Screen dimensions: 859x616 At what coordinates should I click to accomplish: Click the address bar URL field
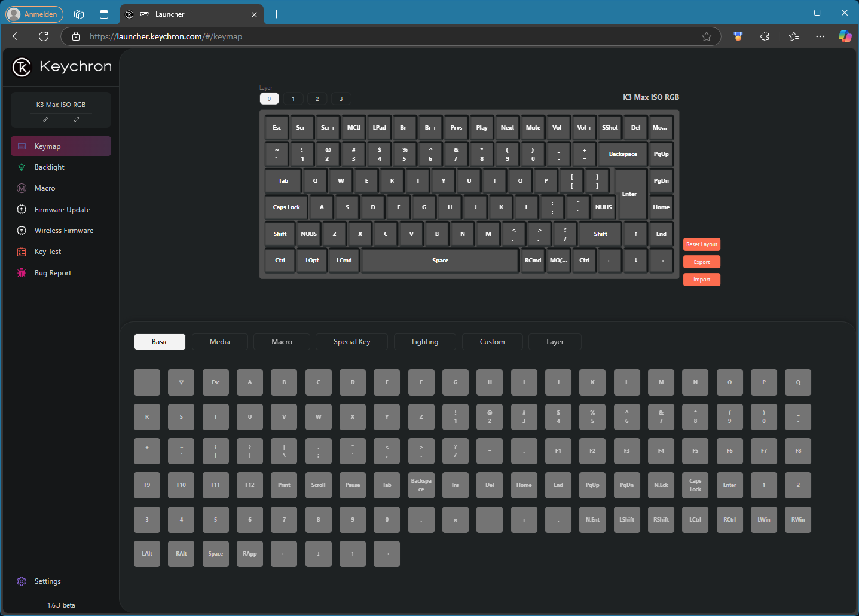tap(392, 36)
